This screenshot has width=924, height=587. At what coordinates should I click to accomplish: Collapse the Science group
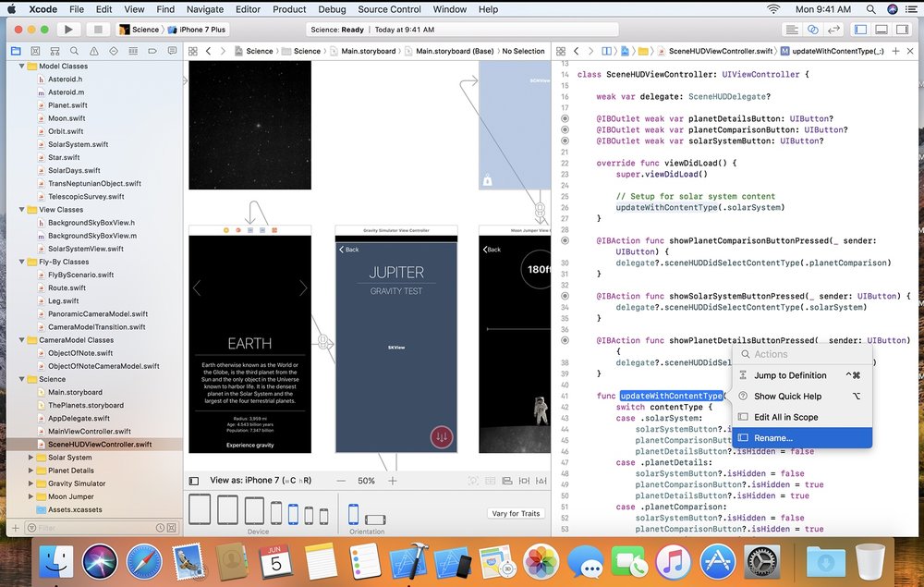pos(22,379)
